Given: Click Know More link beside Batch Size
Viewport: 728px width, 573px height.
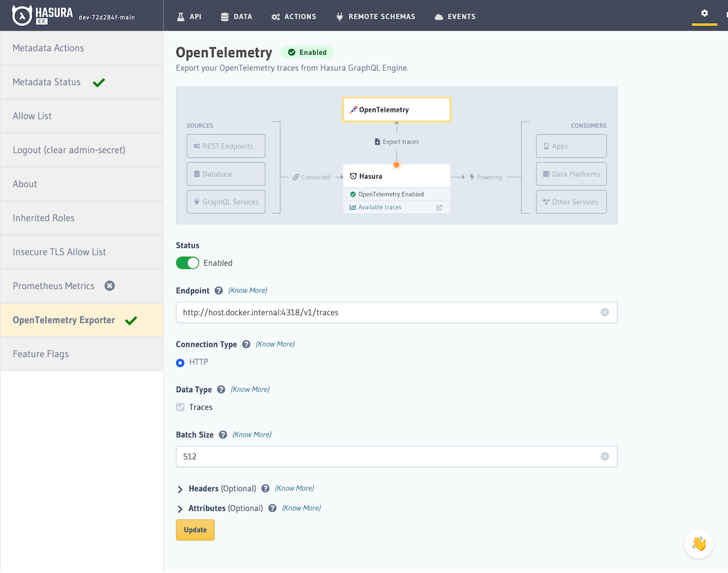Looking at the screenshot, I should click(x=252, y=435).
